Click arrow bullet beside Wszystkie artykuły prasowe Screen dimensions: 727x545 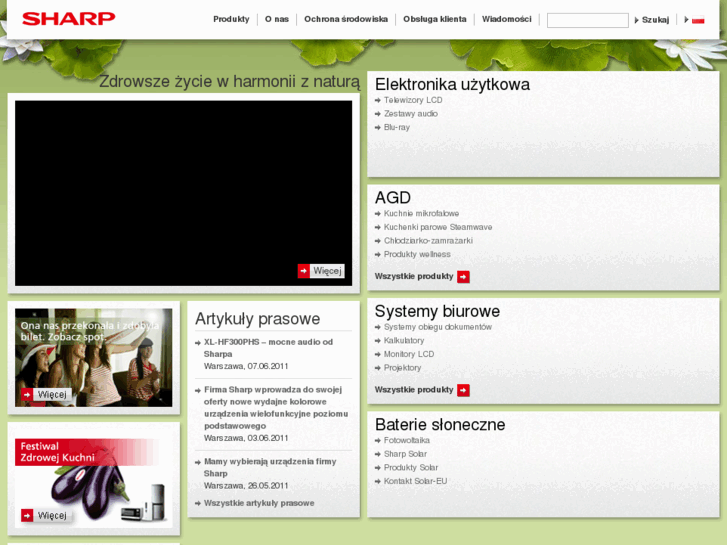tap(198, 503)
